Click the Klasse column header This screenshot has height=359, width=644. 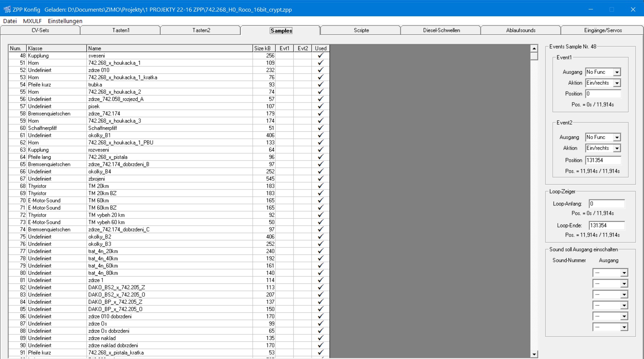click(56, 48)
